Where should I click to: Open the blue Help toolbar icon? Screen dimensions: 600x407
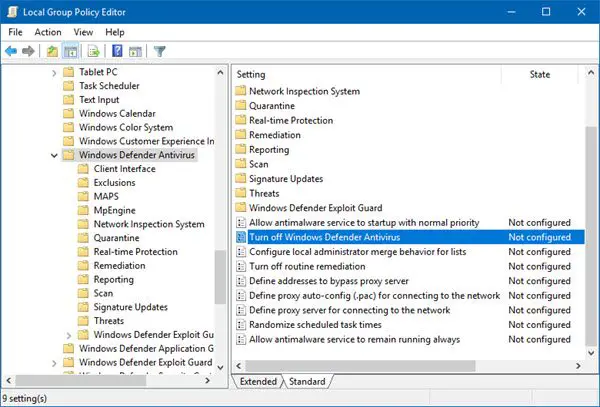[x=117, y=51]
